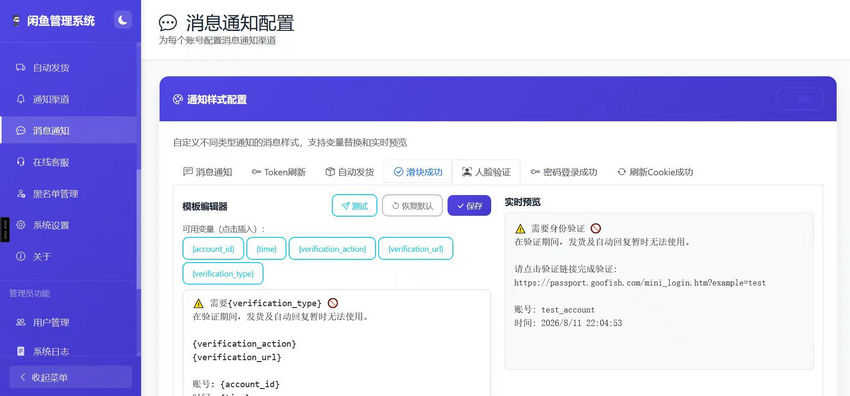The height and width of the screenshot is (396, 850).
Task: Click the users icon beside 用户管理
Action: [x=21, y=322]
